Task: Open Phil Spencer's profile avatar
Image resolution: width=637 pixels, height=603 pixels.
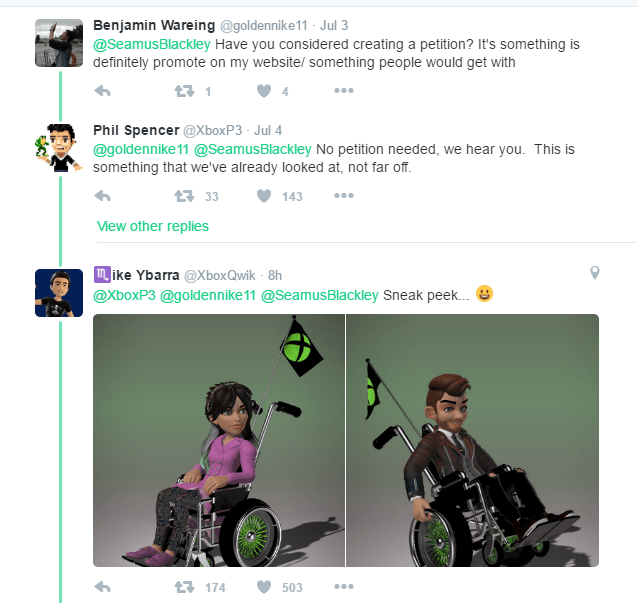Action: pyautogui.click(x=58, y=147)
